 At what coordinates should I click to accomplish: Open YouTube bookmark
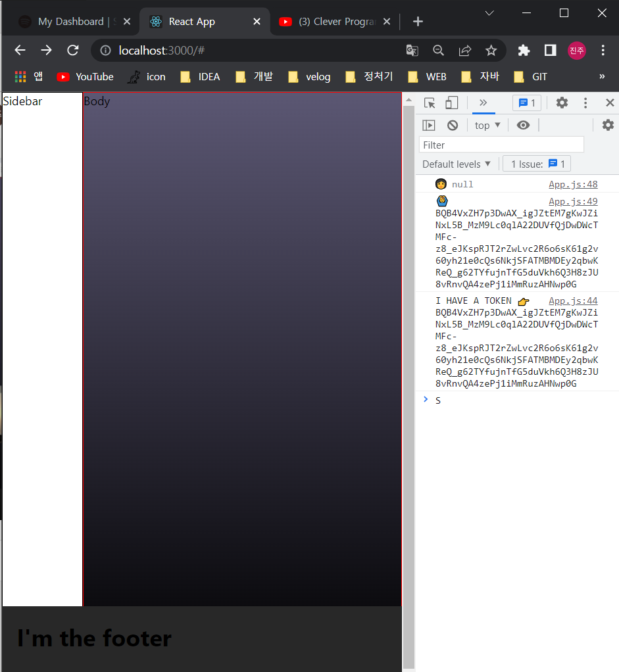[x=86, y=77]
